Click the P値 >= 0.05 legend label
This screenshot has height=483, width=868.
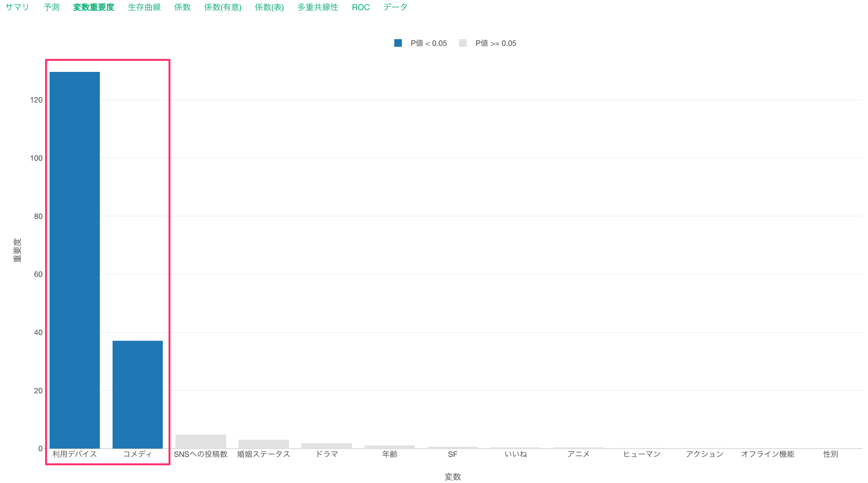[x=496, y=43]
